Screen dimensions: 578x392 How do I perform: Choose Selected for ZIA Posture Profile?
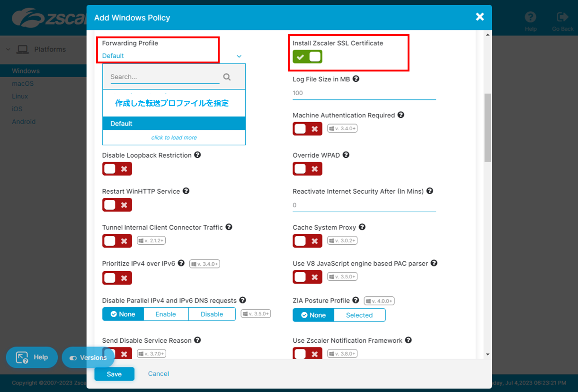coord(359,315)
